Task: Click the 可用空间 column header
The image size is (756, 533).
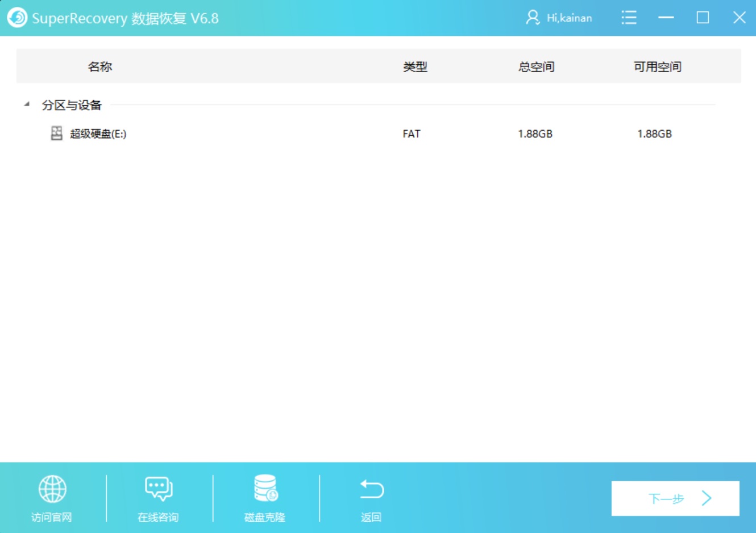Action: pos(658,66)
